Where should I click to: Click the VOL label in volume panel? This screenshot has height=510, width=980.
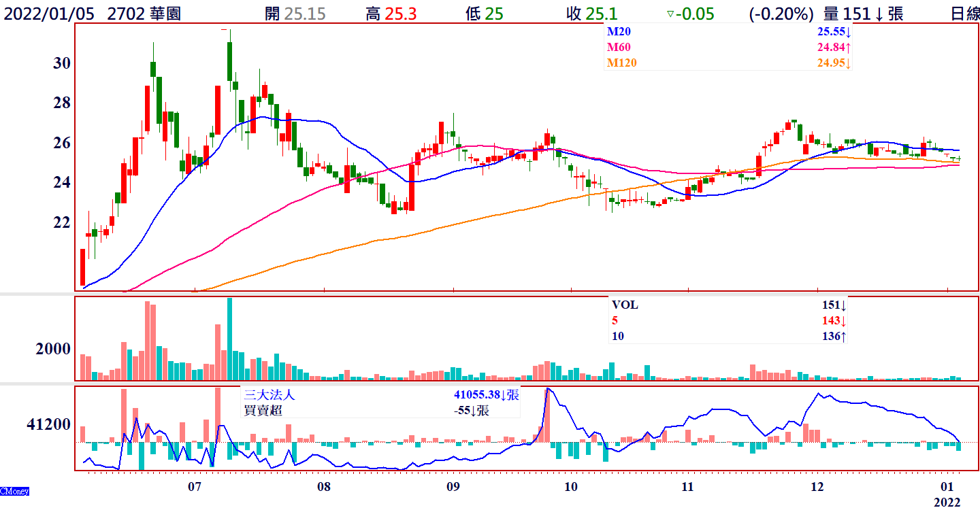click(625, 305)
